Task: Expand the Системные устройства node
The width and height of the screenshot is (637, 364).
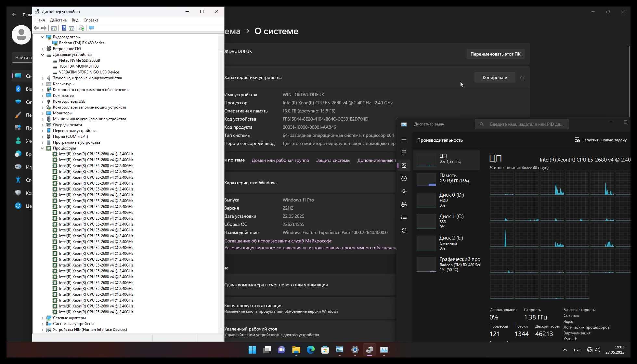Action: (42, 324)
